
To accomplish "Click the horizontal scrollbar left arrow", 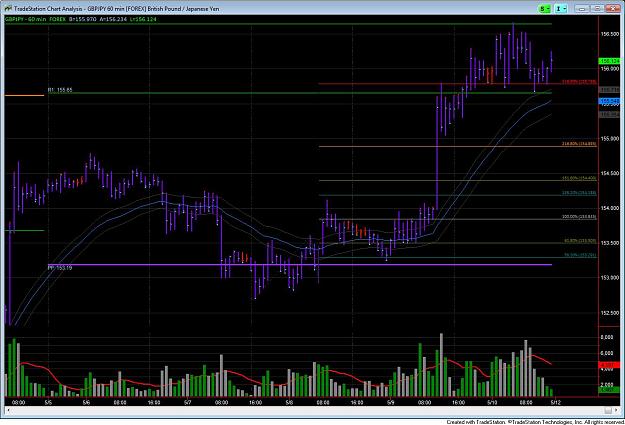I will point(8,410).
